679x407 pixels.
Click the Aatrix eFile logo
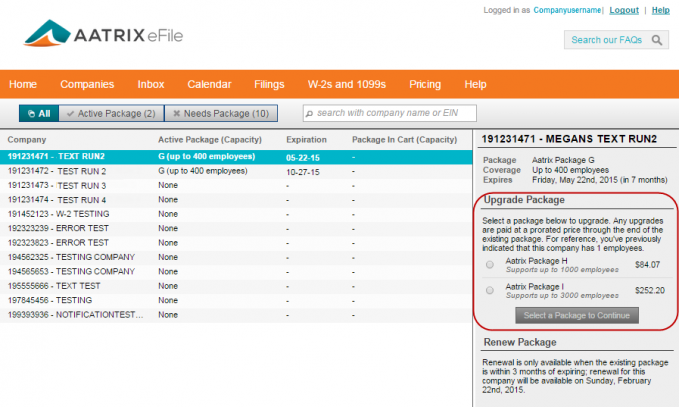tap(103, 33)
